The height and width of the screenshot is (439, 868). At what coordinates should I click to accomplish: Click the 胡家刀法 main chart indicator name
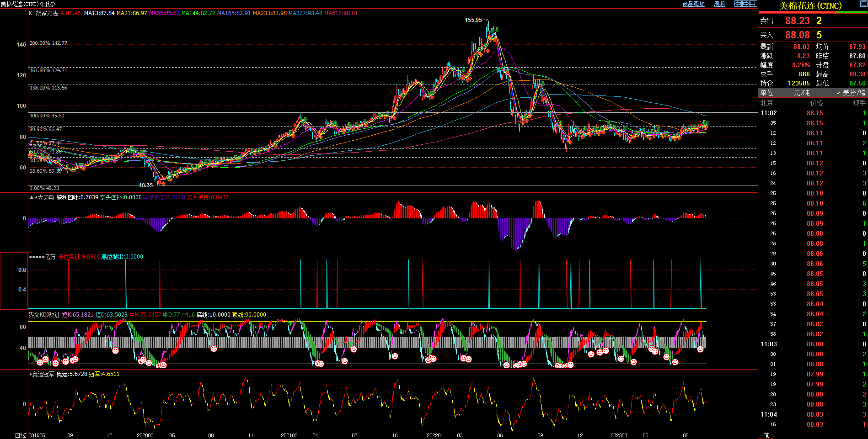pos(47,13)
